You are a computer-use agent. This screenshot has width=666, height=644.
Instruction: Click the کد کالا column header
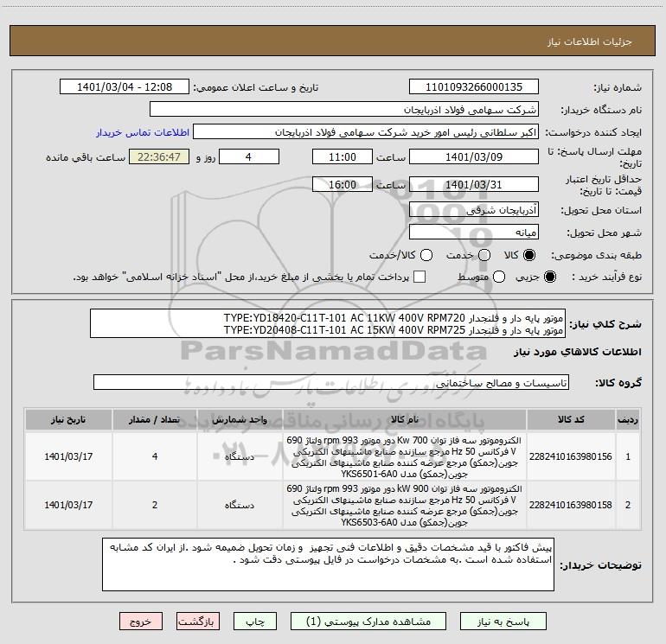(x=571, y=420)
